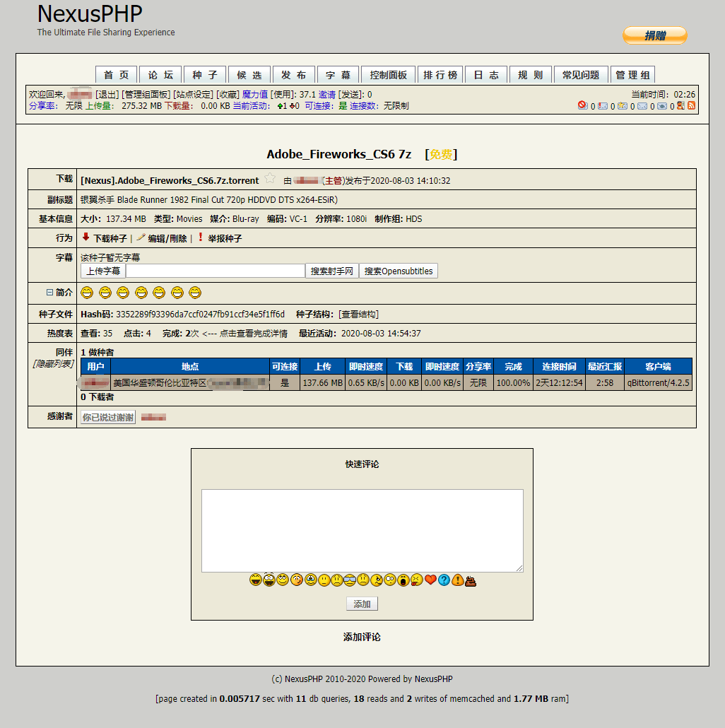Open the 排行榜 top ten tab
The image size is (725, 728).
click(440, 75)
